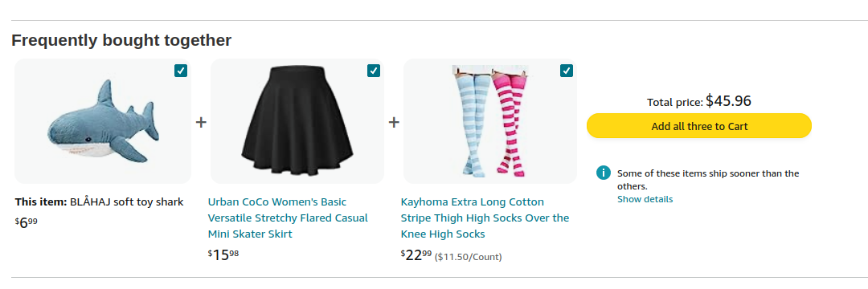The width and height of the screenshot is (868, 289).
Task: Uncheck the BLÅHAJ shark item checkbox
Action: (181, 71)
